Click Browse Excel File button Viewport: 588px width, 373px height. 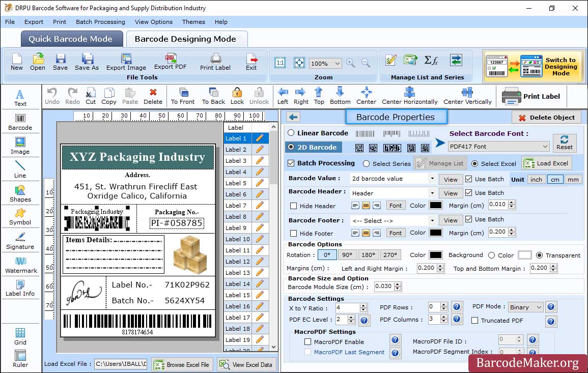[182, 364]
